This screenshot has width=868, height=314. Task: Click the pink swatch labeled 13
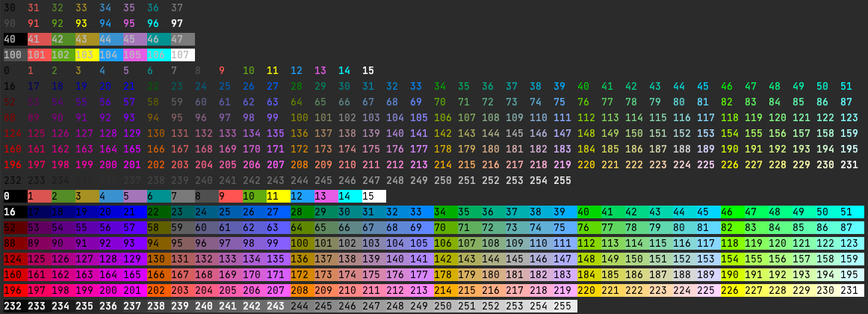326,196
